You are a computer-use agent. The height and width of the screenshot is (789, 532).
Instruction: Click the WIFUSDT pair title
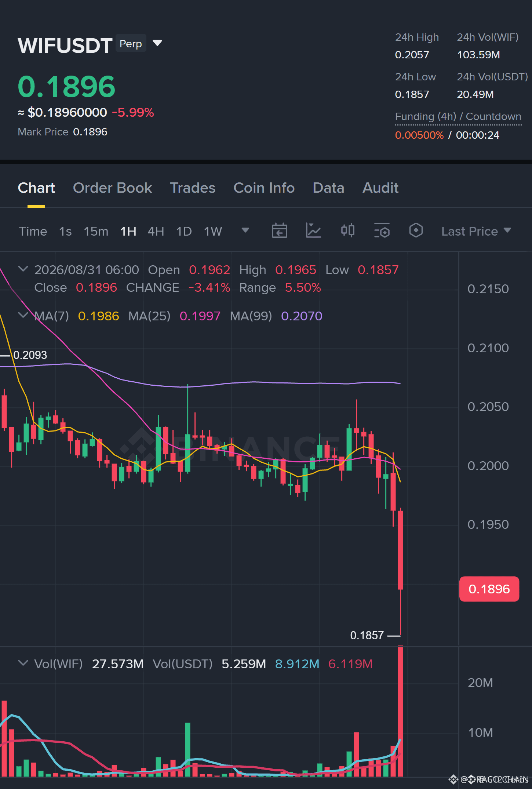(65, 46)
